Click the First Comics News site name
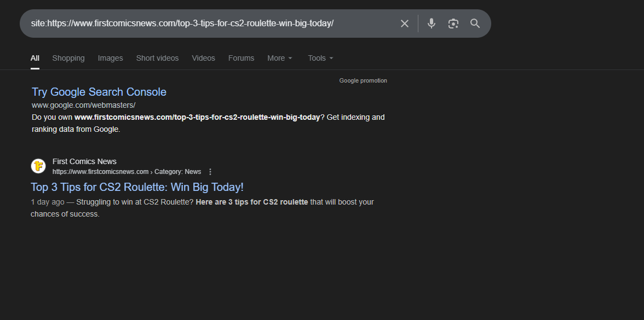 pos(84,161)
